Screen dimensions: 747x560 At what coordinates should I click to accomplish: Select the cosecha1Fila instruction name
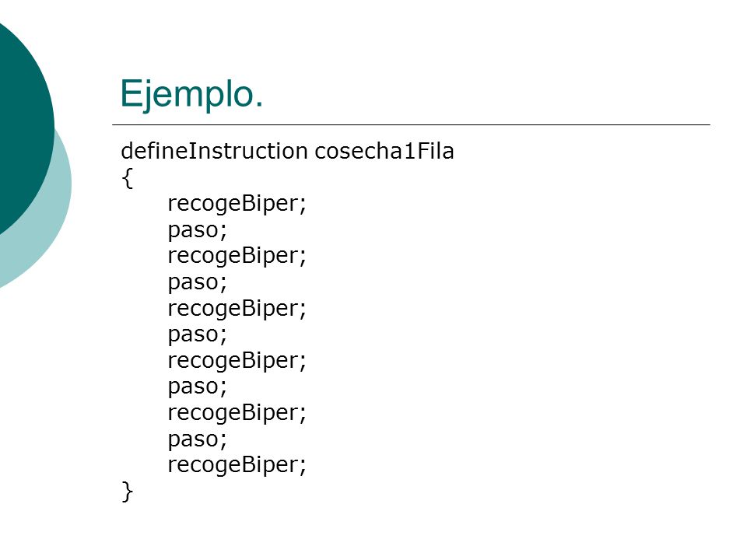pos(384,151)
